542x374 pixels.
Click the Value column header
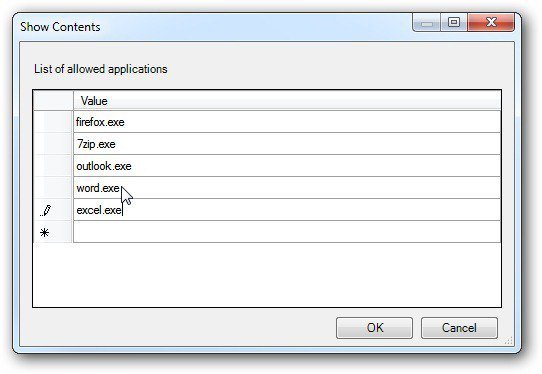287,101
